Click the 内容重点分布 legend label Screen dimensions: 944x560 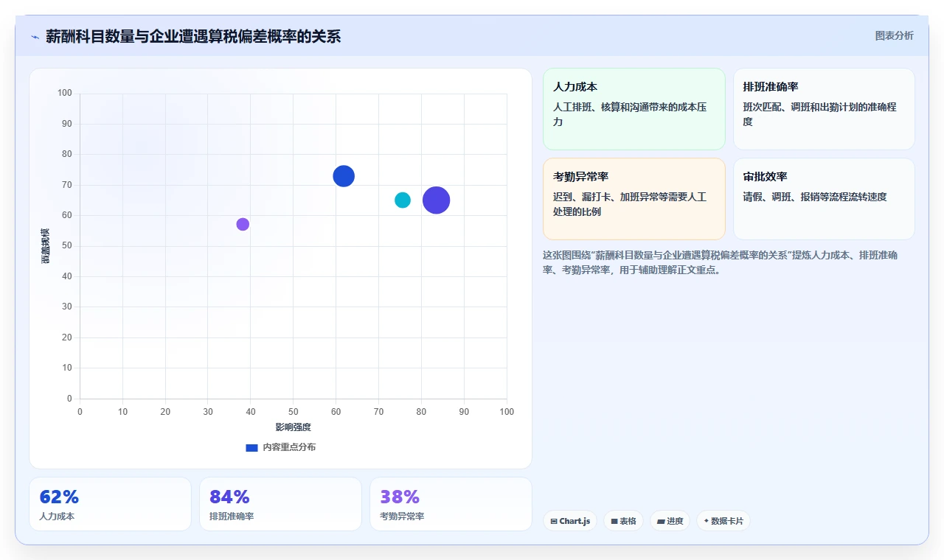[x=289, y=447]
